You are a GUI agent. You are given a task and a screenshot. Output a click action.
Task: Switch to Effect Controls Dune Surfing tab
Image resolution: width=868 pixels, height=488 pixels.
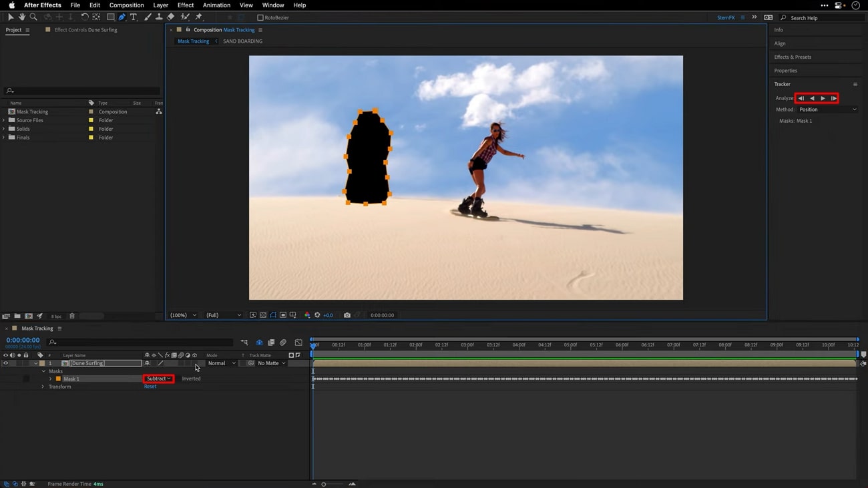tap(85, 30)
